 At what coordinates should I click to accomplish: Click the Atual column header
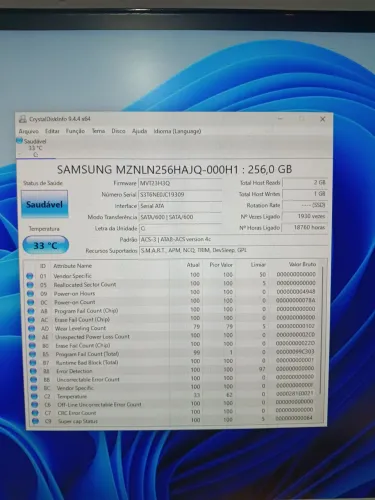(x=193, y=265)
